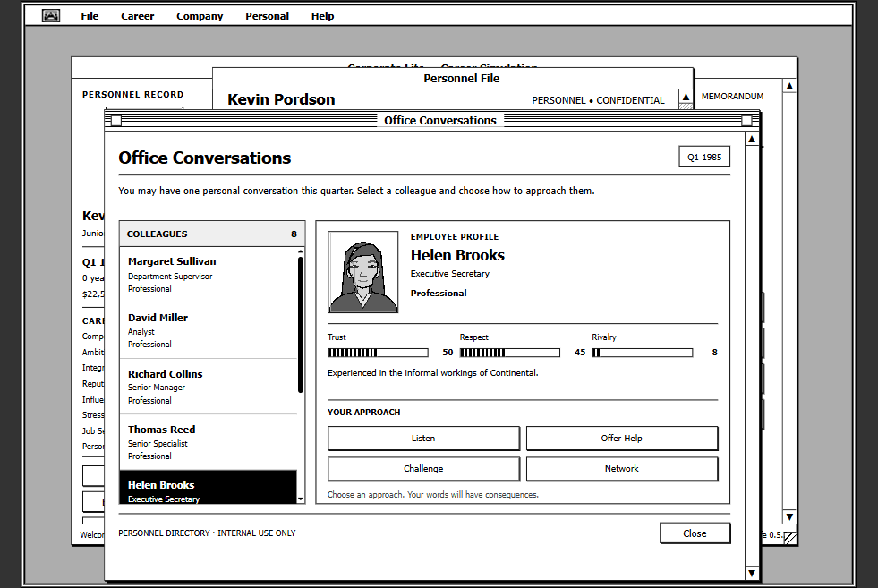
Task: Click Helen Brooks's portrait thumbnail
Action: [x=362, y=271]
